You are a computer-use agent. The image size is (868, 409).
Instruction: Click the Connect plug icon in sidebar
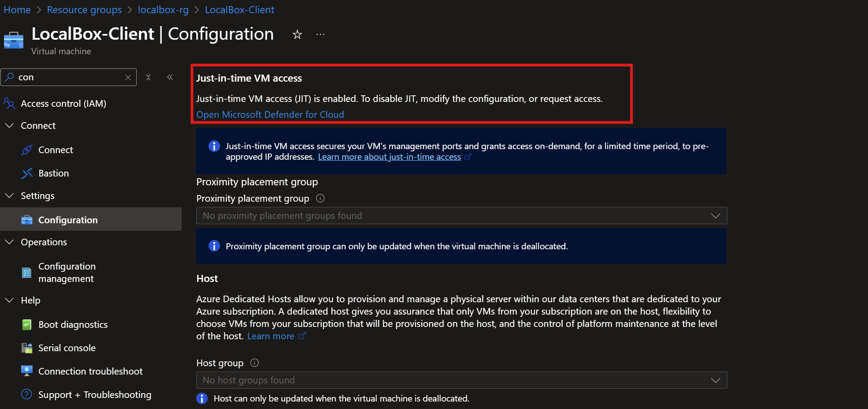pos(27,150)
